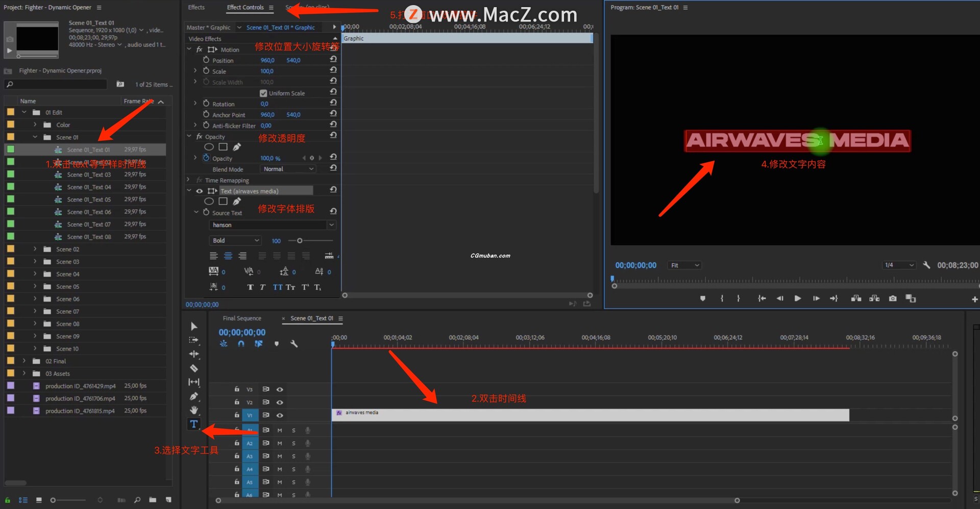The height and width of the screenshot is (509, 980).
Task: Click Insert sequences as nests icon
Action: [x=224, y=344]
